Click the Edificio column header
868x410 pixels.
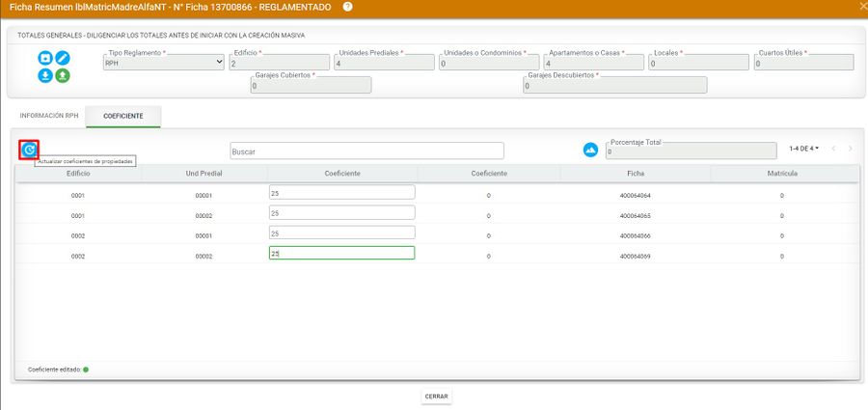tap(78, 173)
